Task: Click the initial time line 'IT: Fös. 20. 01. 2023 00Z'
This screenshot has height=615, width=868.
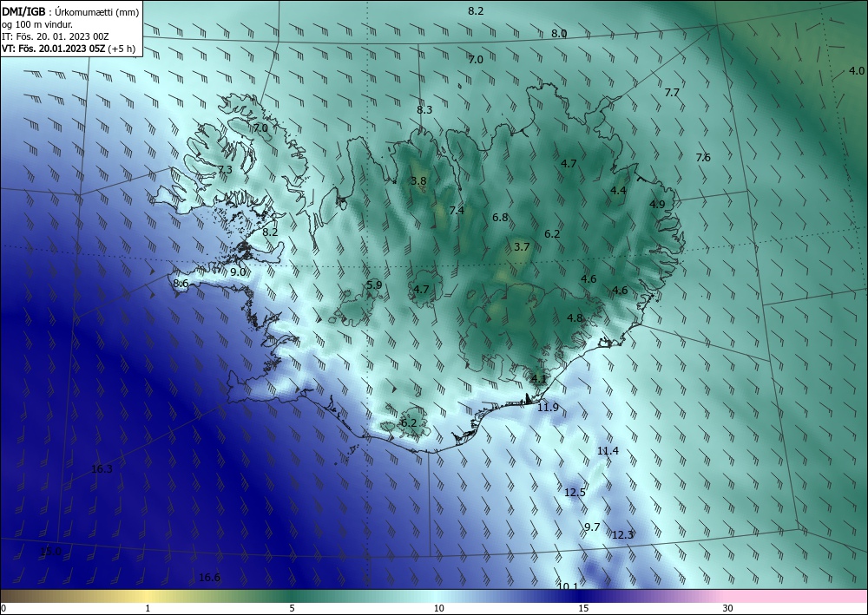Action: 56,36
